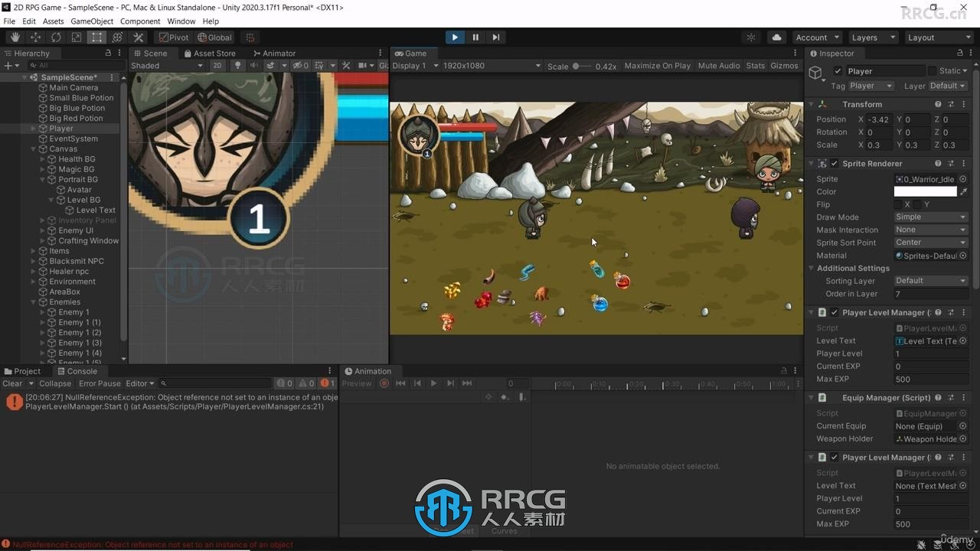Screen dimensions: 980x551
Task: Click the Animation play button
Action: point(433,383)
